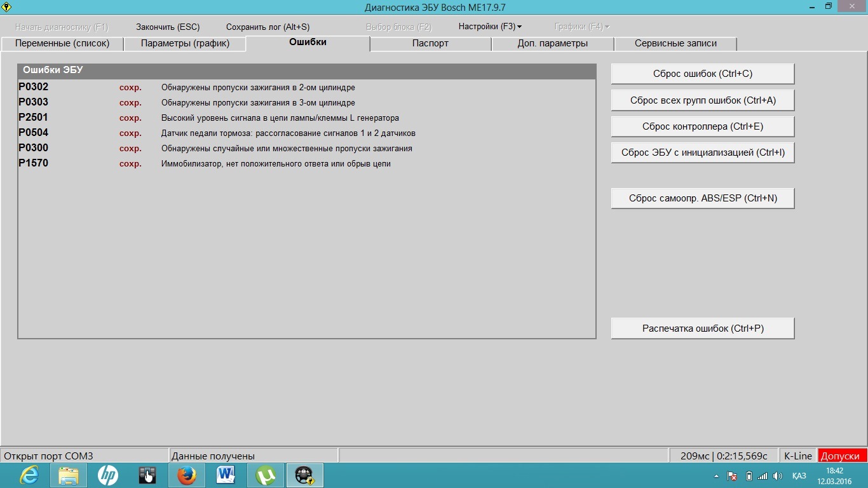868x488 pixels.
Task: Click the red Допуски indicator
Action: click(x=843, y=456)
